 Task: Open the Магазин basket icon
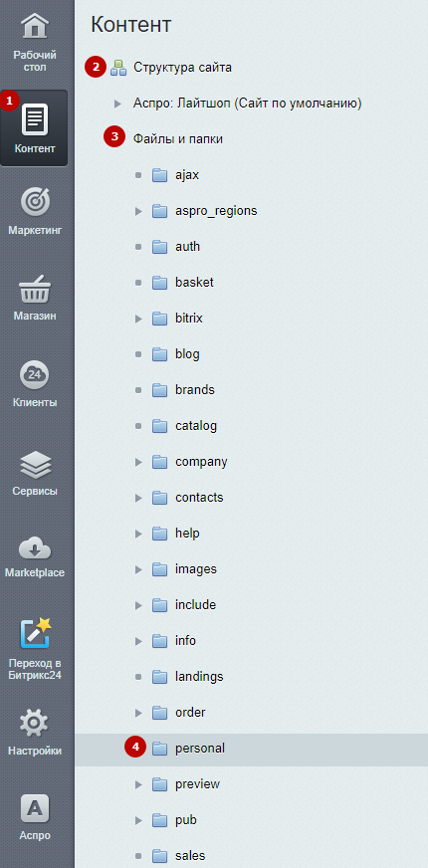pos(34,289)
